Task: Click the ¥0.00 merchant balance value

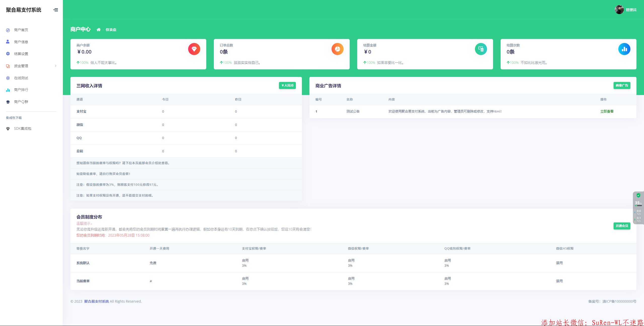Action: click(84, 52)
